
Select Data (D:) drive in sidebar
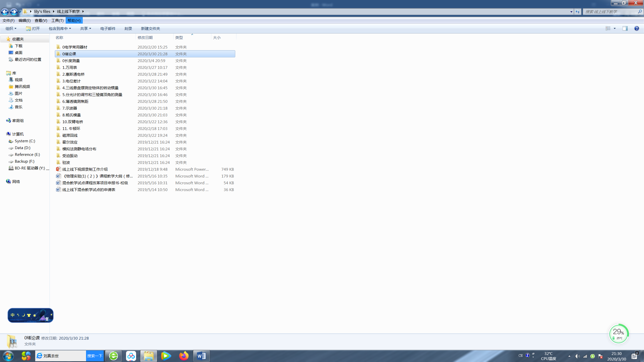22,148
